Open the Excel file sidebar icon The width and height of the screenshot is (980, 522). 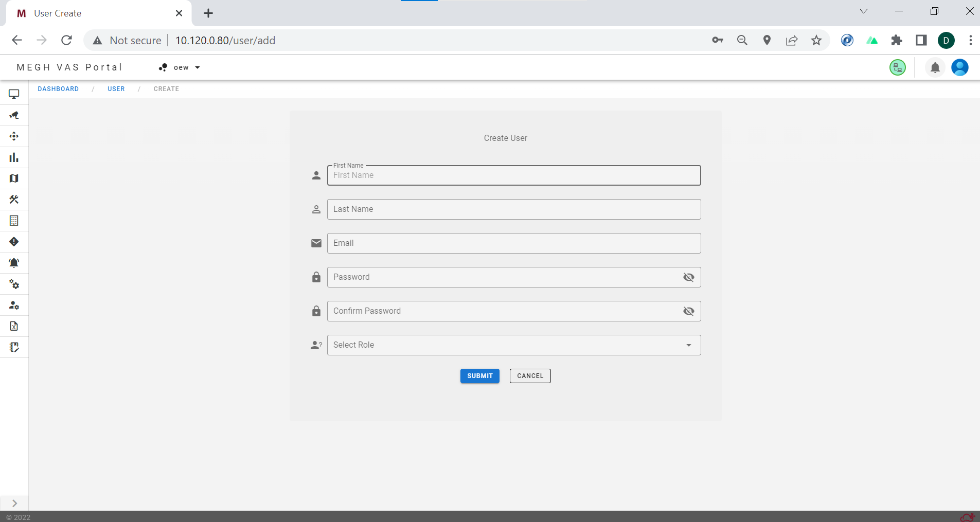pyautogui.click(x=14, y=326)
